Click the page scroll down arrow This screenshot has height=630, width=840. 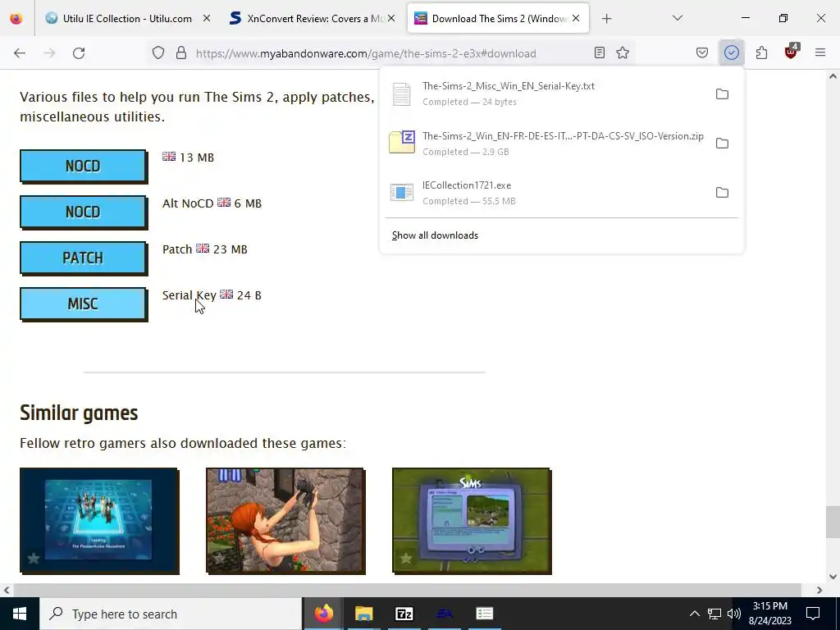pos(833,577)
